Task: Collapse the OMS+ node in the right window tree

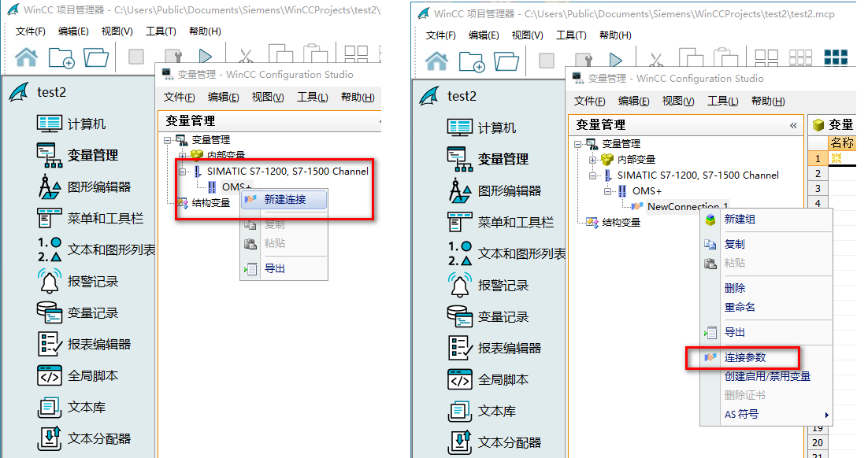Action: pos(608,191)
